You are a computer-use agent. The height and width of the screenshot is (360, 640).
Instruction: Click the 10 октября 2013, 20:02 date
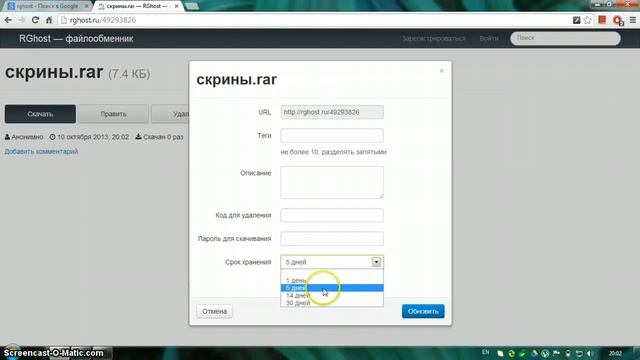click(93, 137)
